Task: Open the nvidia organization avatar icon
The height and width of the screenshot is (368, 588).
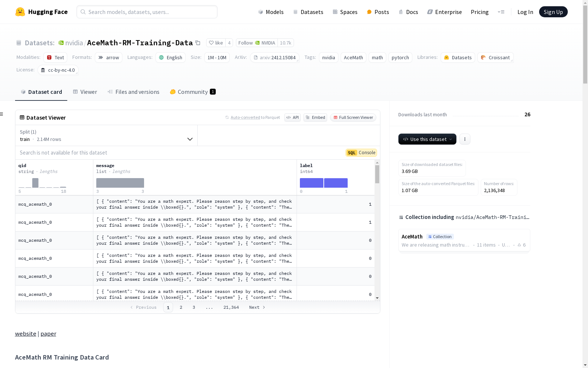Action: (61, 43)
